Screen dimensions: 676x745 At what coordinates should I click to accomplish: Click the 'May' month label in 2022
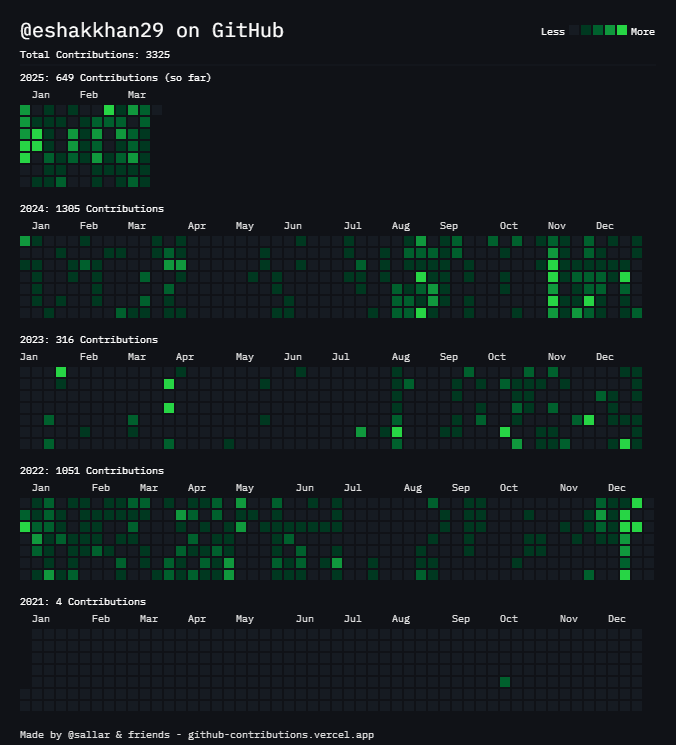[245, 488]
